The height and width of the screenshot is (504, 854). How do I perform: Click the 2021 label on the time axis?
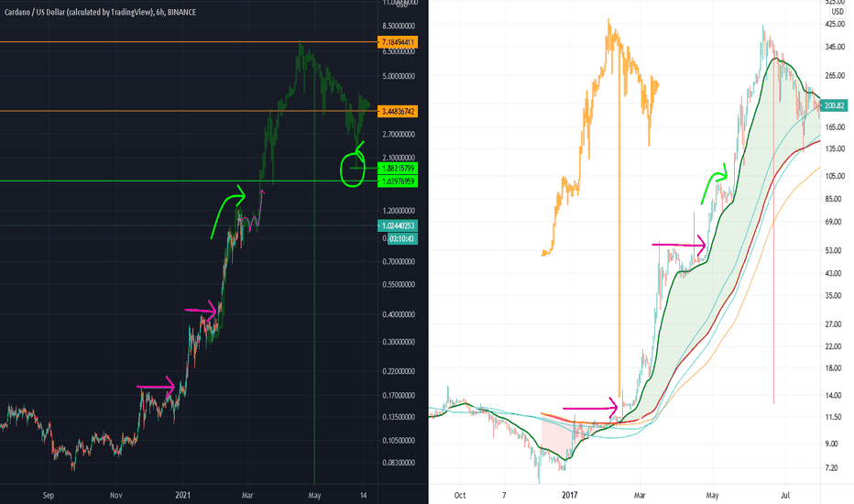(x=183, y=495)
